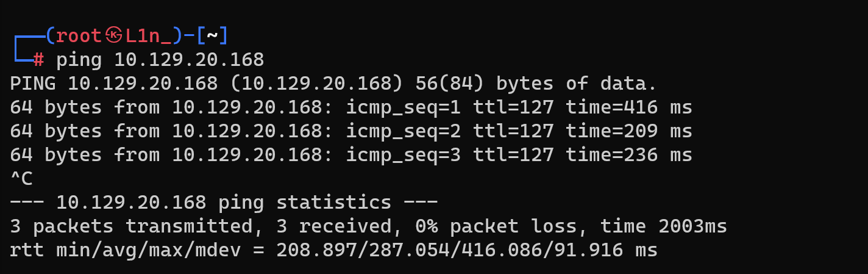Click the word root in prompt
Screen dimensions: 868x274
tap(79, 36)
